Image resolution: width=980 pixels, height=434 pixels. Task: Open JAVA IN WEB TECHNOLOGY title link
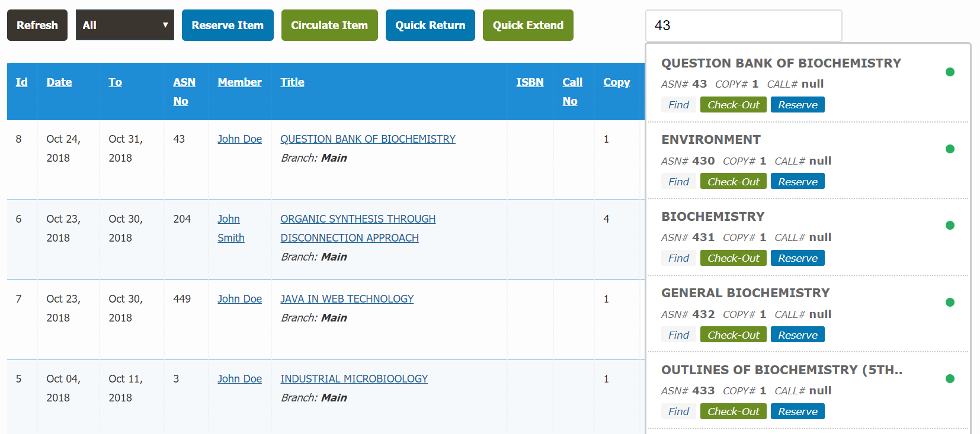[347, 298]
